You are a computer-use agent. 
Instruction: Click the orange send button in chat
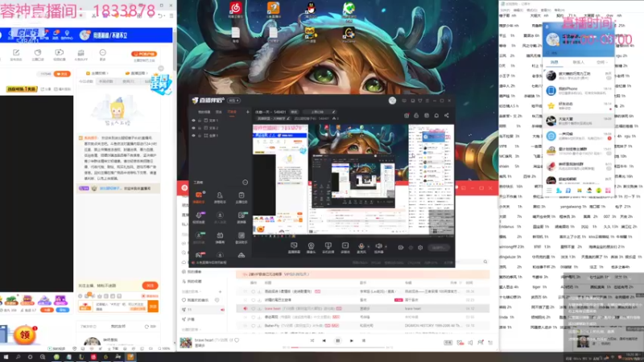(153, 306)
